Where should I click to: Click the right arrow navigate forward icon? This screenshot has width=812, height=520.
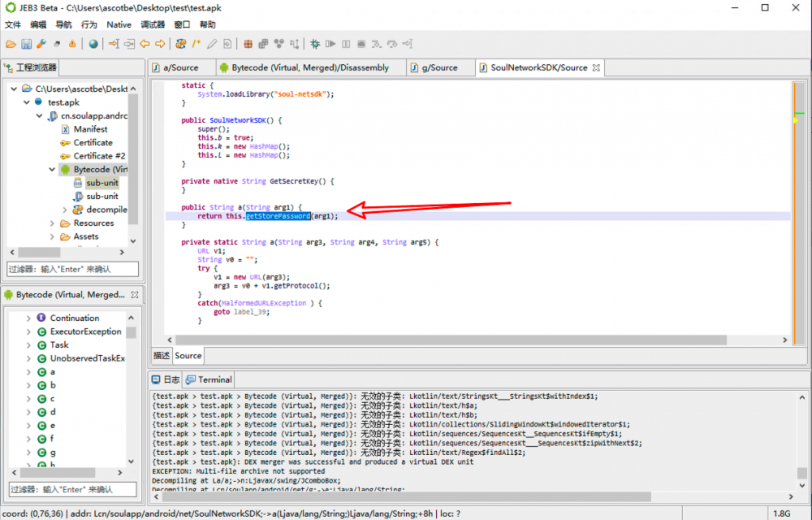point(159,44)
